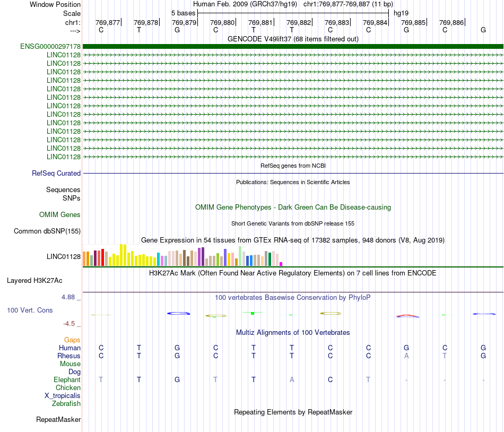Screen dimensions: 504x432
Task: Click the RefSeq Curated track label
Action: 56,173
